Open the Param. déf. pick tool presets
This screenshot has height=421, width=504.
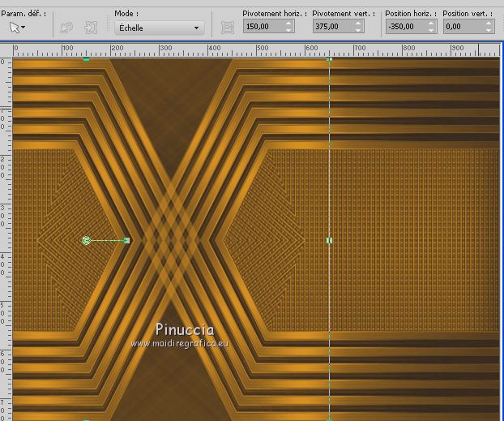point(17,28)
